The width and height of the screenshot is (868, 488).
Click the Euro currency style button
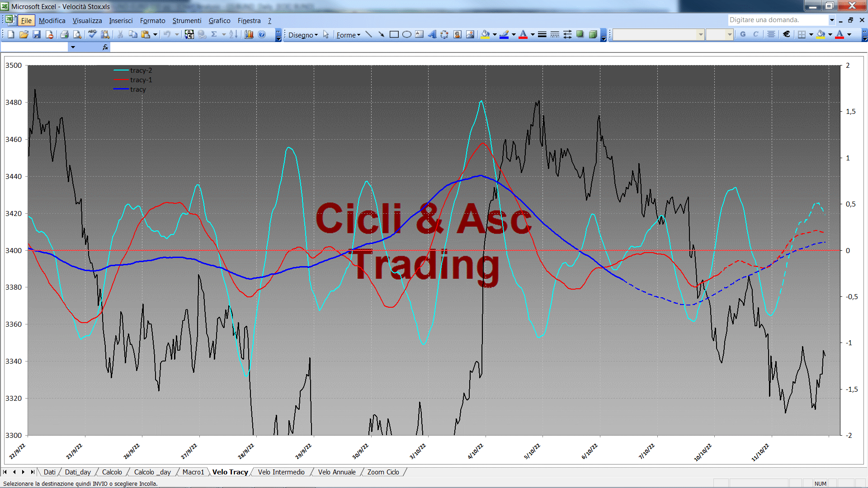pyautogui.click(x=787, y=34)
